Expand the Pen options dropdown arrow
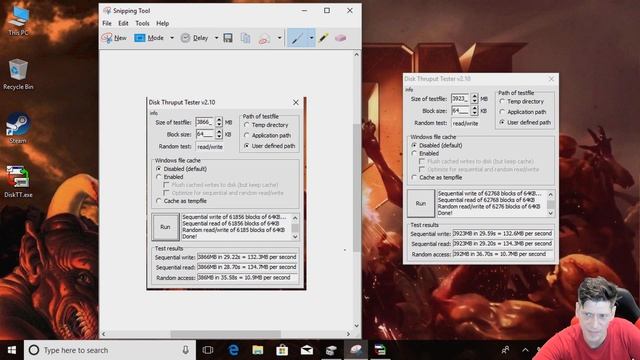The image size is (640, 360). click(311, 38)
